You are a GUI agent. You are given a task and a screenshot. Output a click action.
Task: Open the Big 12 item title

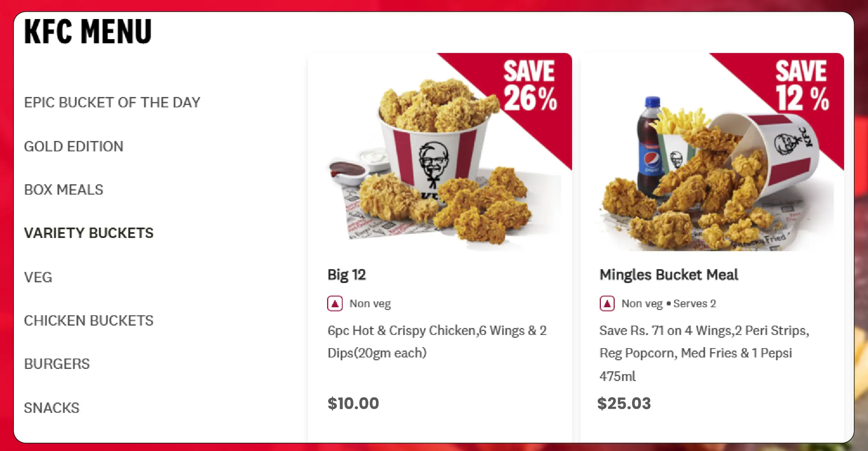coord(347,275)
